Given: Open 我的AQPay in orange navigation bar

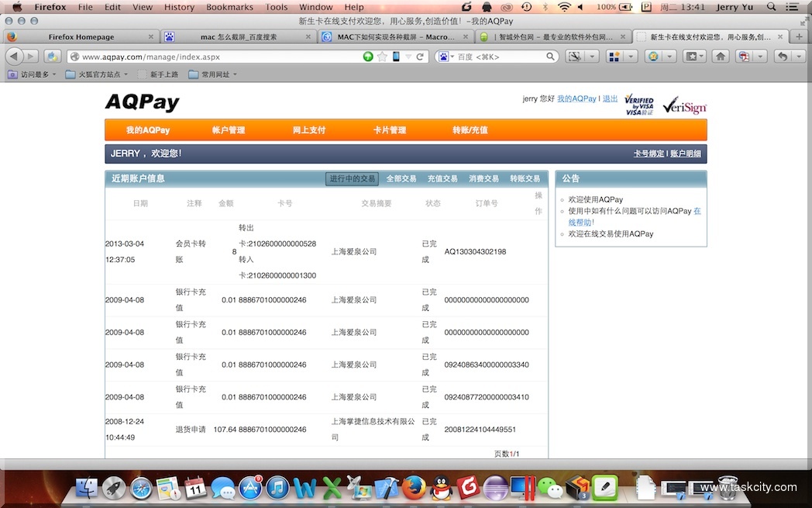Looking at the screenshot, I should (147, 130).
